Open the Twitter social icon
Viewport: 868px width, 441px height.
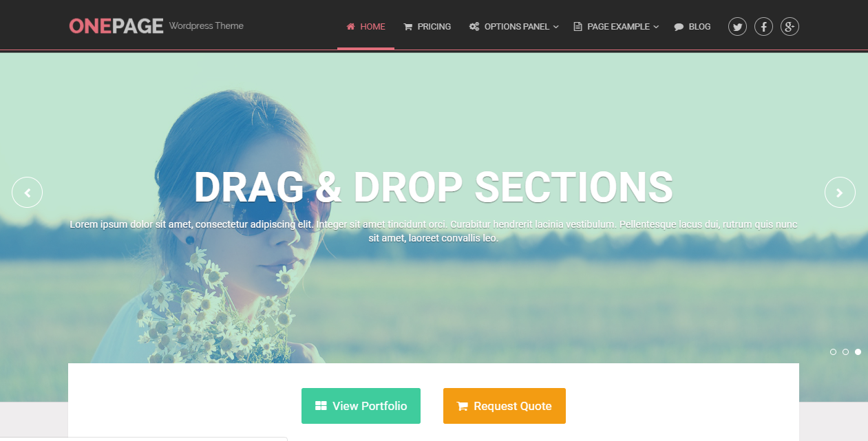pyautogui.click(x=737, y=27)
